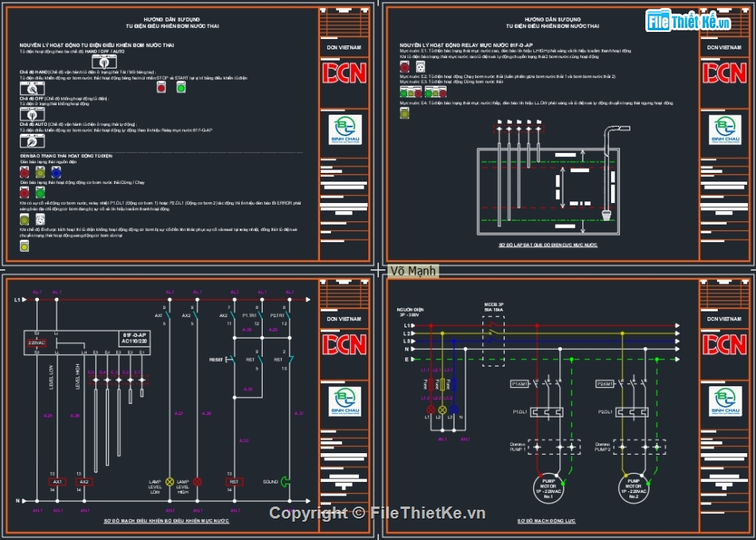The image size is (756, 540).
Task: Click the red 220VAC box inside relay block
Action: pos(37,343)
